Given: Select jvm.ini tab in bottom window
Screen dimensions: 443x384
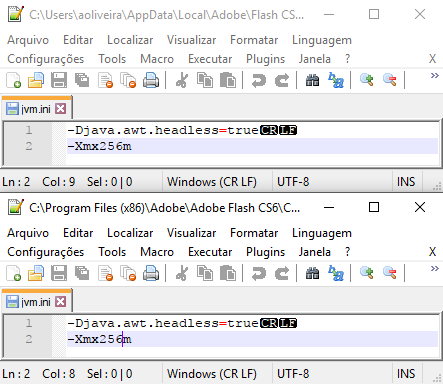Looking at the screenshot, I should coord(36,302).
